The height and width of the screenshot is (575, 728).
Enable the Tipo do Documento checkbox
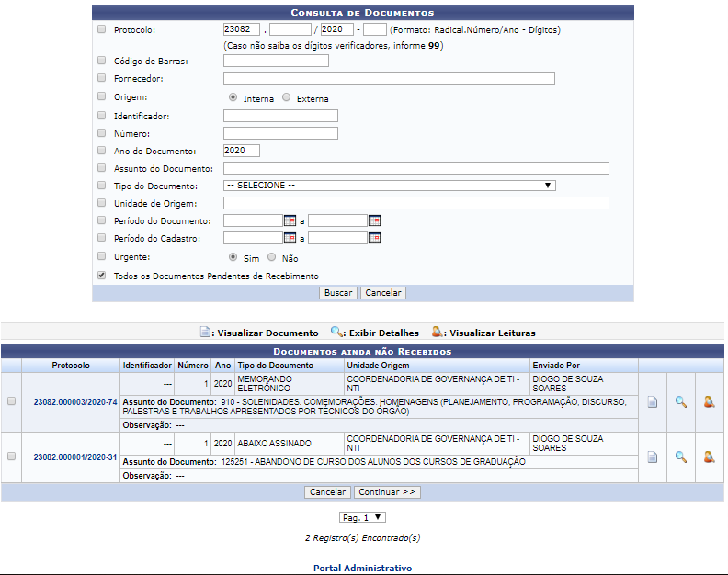(x=102, y=186)
